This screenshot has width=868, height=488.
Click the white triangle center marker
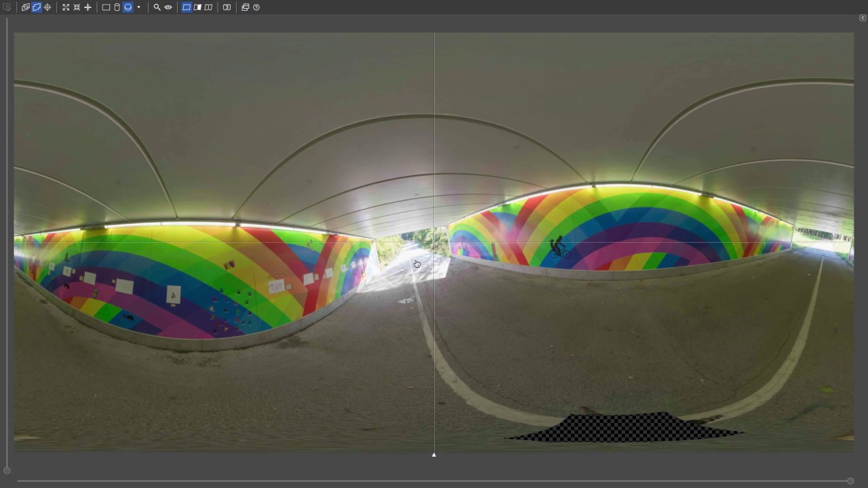pyautogui.click(x=434, y=455)
